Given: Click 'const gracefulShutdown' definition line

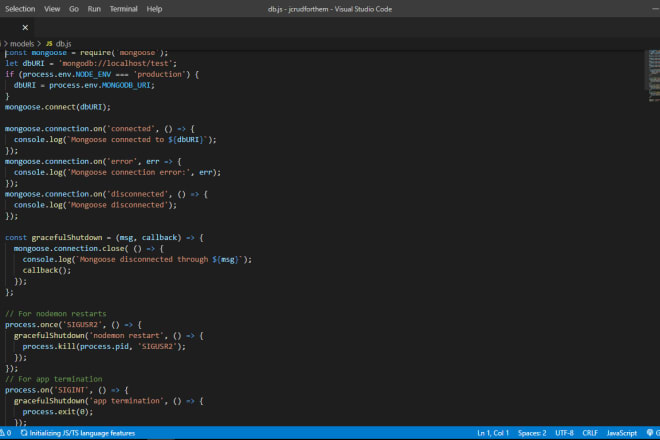Looking at the screenshot, I should click(104, 237).
